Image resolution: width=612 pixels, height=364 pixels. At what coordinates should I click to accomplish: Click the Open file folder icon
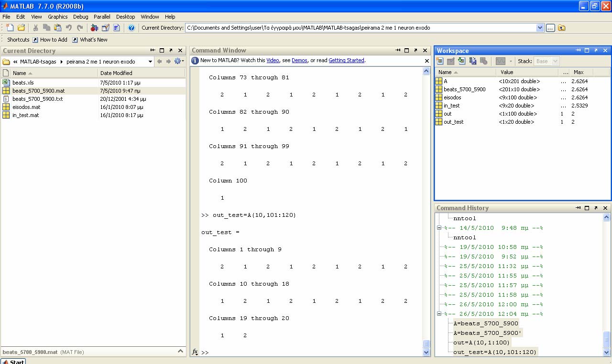pyautogui.click(x=21, y=28)
